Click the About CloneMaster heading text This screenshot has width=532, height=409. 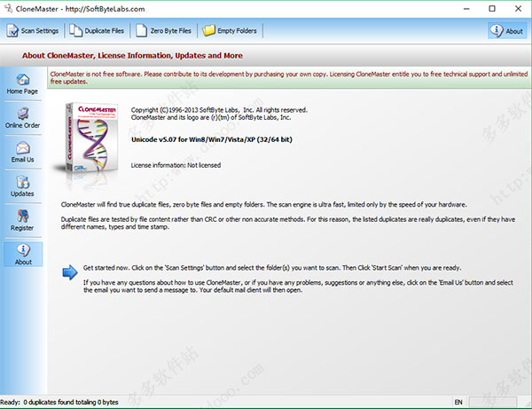pos(132,55)
